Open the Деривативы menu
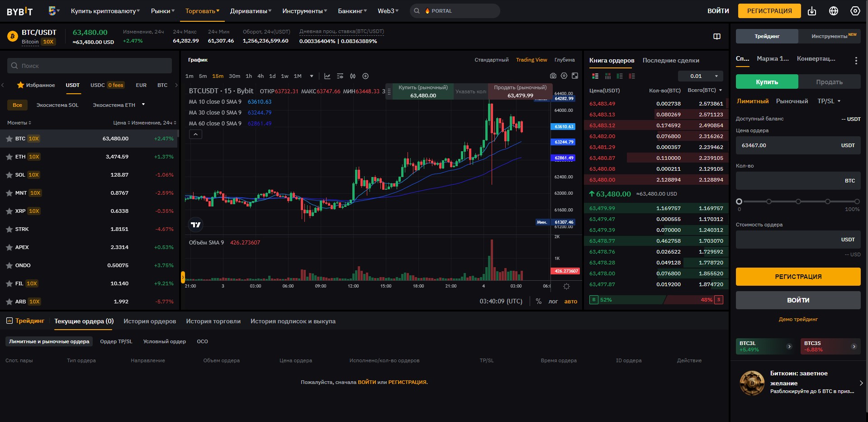Screen dimensions: 868x422 pos(251,11)
